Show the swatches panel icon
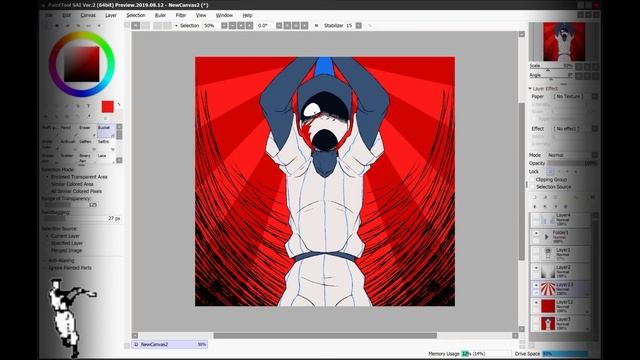This screenshot has width=640, height=360. pos(89,26)
